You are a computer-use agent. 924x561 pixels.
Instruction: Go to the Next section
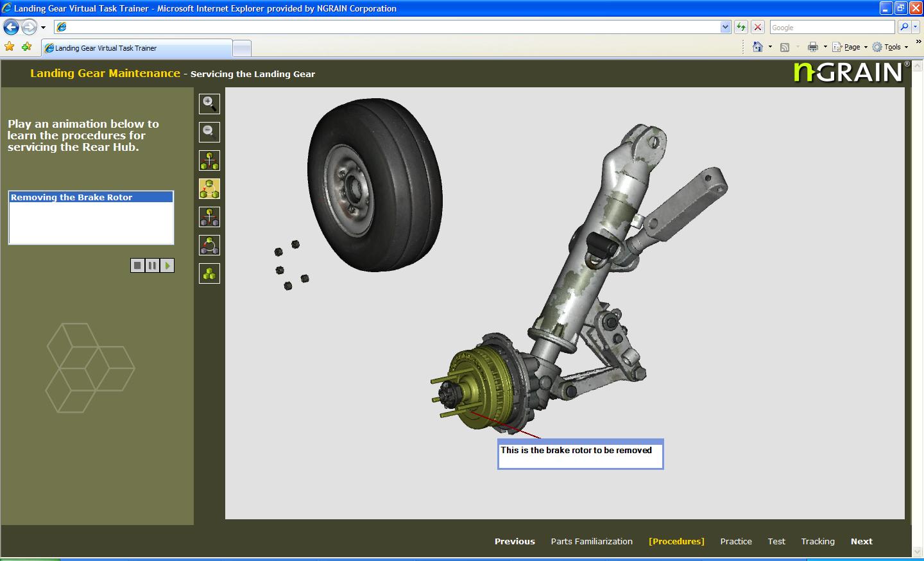862,541
